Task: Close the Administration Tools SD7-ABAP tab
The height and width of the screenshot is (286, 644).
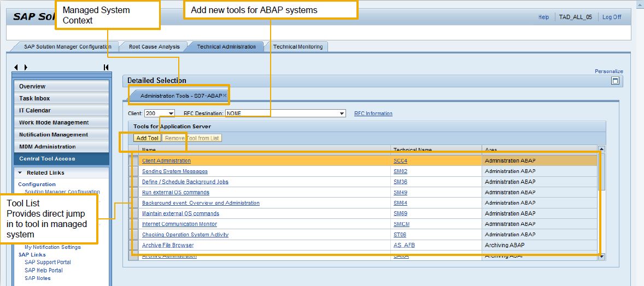Action: point(225,95)
